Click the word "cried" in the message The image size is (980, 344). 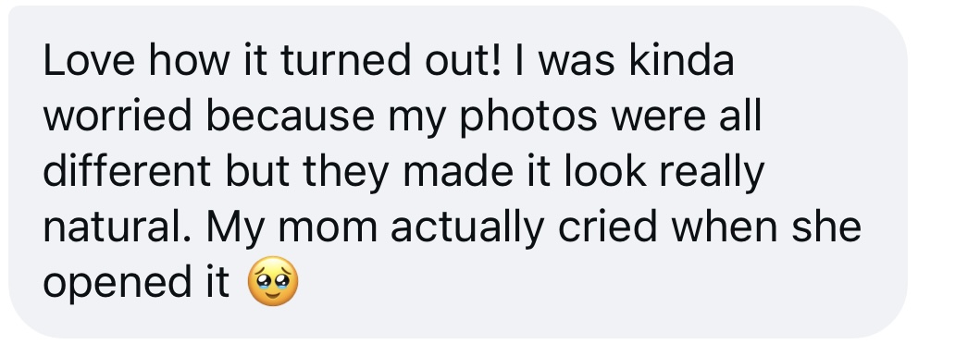[607, 227]
